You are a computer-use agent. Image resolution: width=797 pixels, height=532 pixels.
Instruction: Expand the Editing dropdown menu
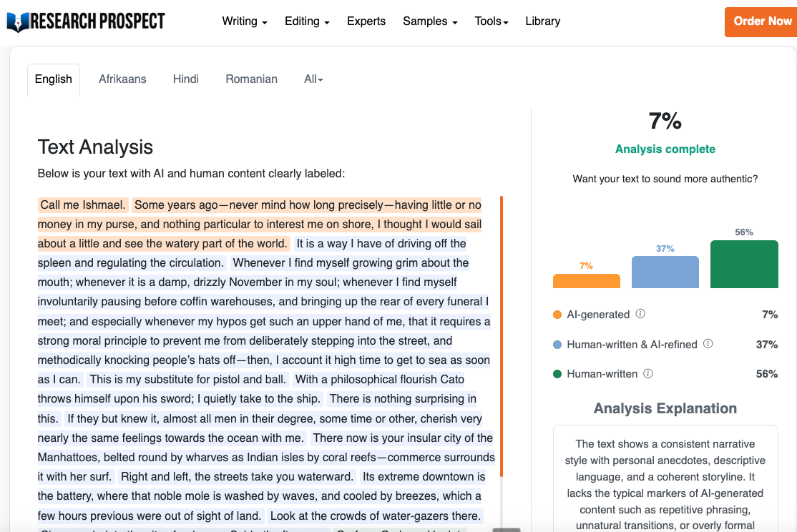click(x=307, y=21)
